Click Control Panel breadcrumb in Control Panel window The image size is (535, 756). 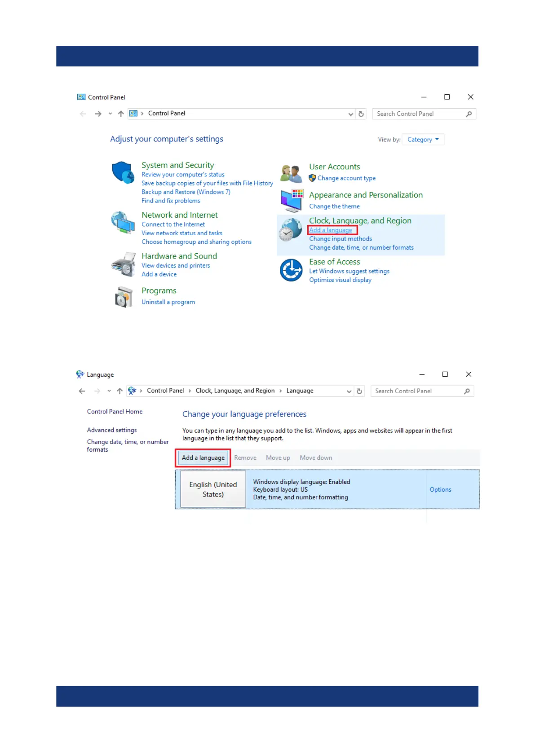pyautogui.click(x=167, y=113)
